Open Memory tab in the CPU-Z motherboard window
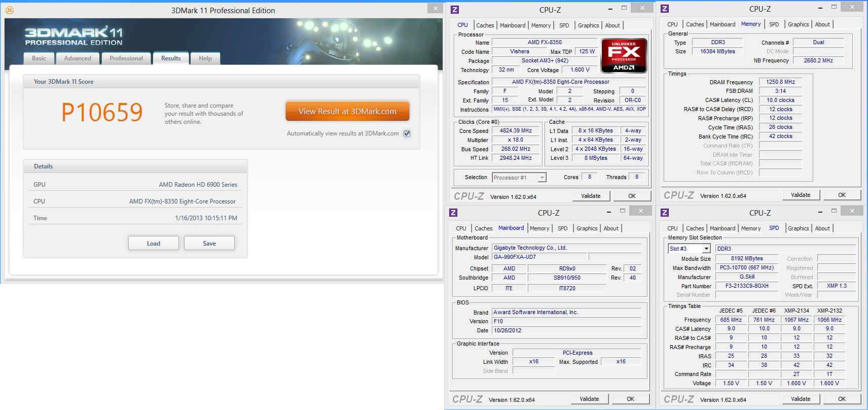The width and height of the screenshot is (868, 410). click(x=539, y=228)
